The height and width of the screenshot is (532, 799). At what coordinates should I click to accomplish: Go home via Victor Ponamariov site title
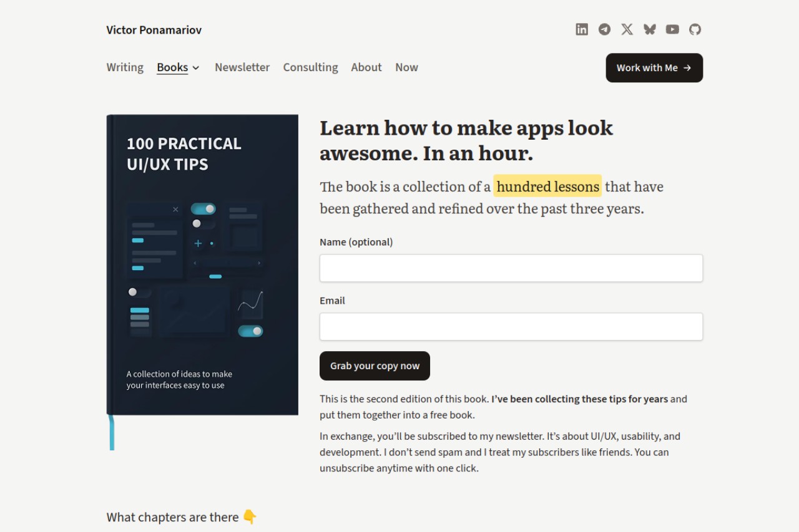click(x=154, y=30)
